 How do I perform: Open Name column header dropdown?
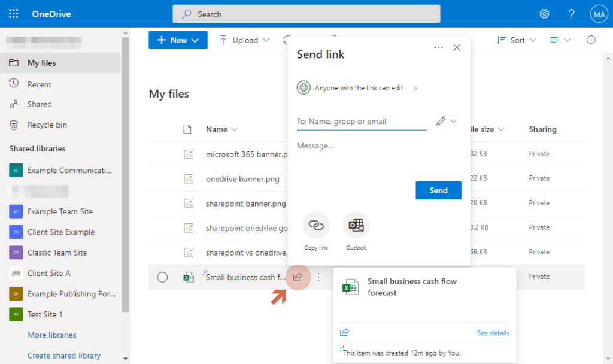tap(235, 129)
